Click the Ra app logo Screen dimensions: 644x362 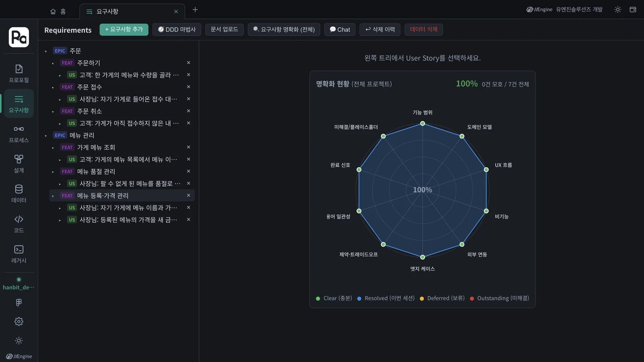(x=19, y=37)
